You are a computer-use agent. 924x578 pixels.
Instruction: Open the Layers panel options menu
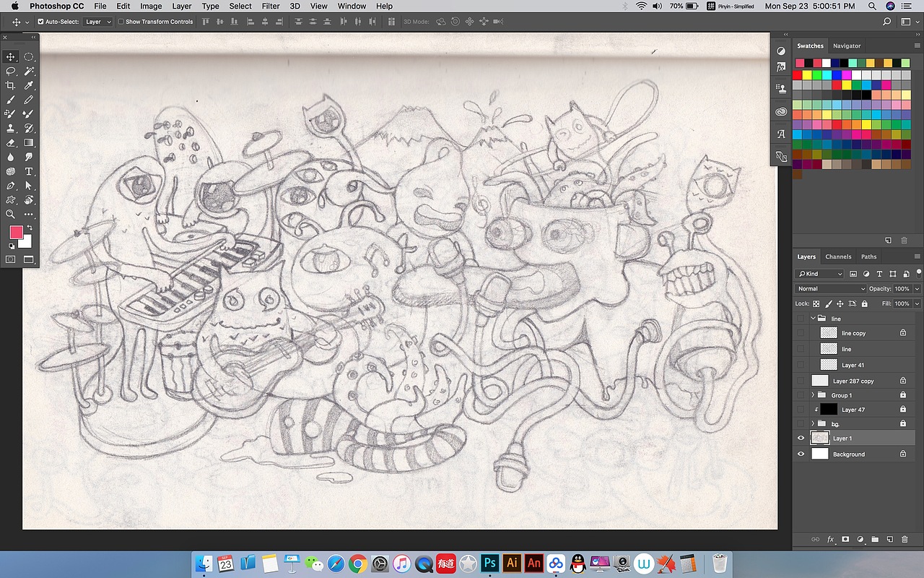[x=917, y=256]
